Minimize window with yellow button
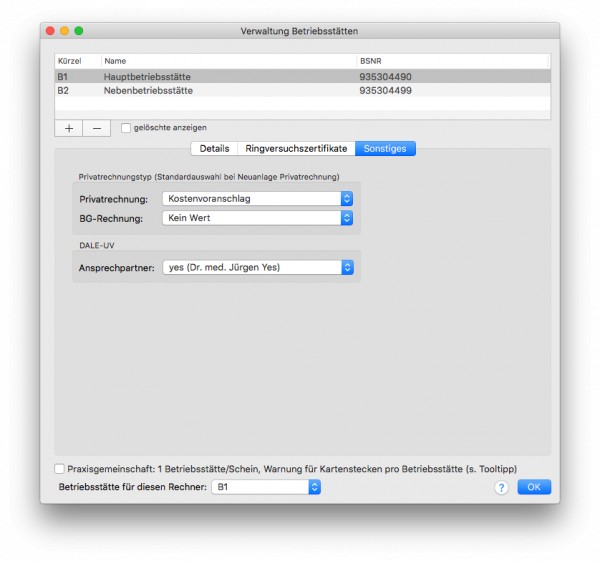The height and width of the screenshot is (561, 600). [64, 31]
